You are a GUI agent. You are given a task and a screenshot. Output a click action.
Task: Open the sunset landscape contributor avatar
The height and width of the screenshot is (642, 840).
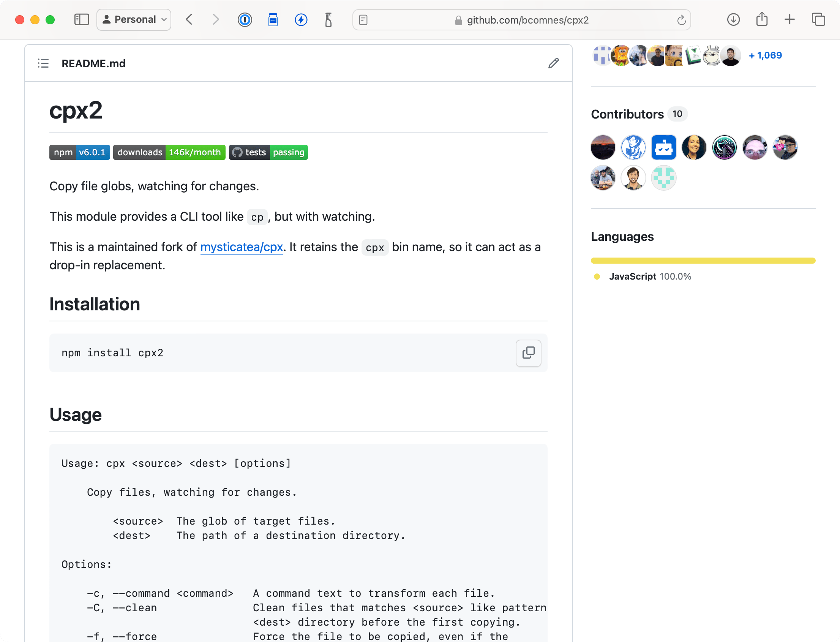(603, 147)
